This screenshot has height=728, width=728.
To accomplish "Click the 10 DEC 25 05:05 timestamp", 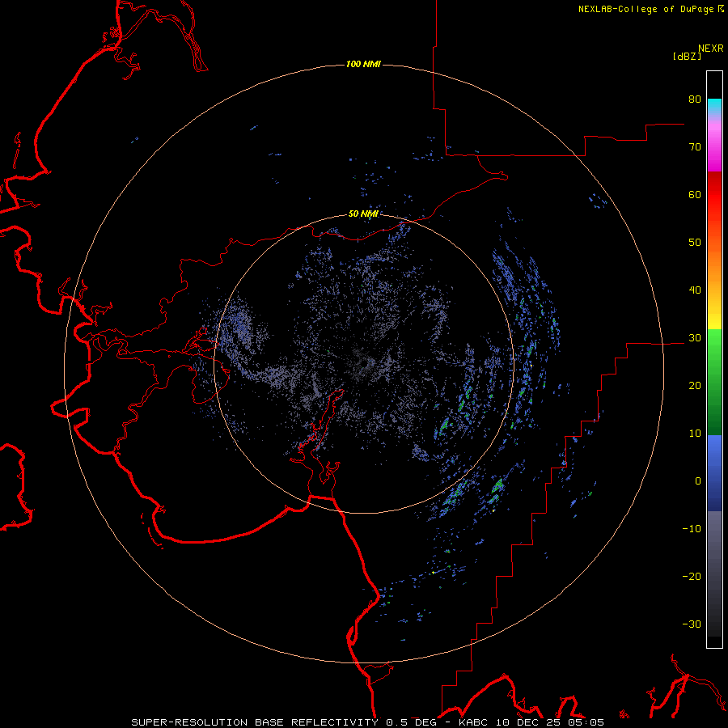I will [551, 722].
